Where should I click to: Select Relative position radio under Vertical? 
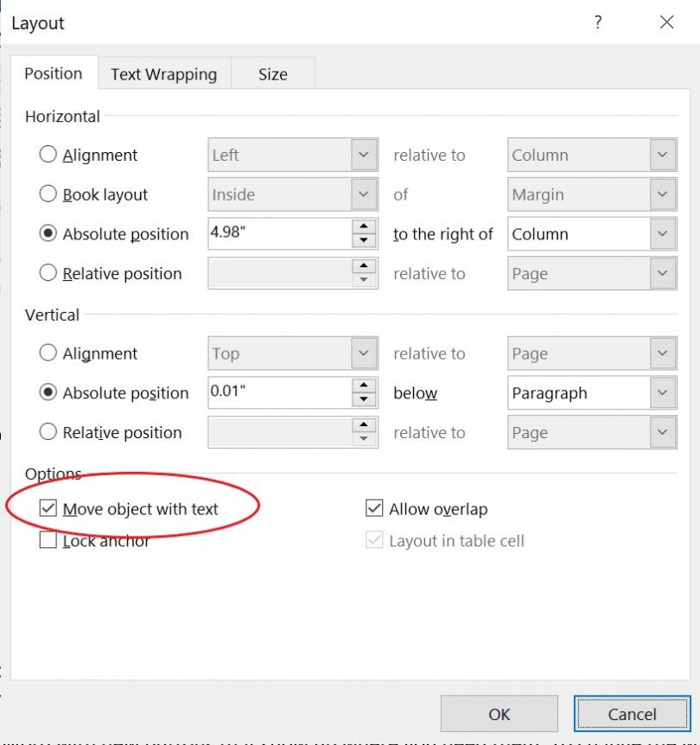48,432
